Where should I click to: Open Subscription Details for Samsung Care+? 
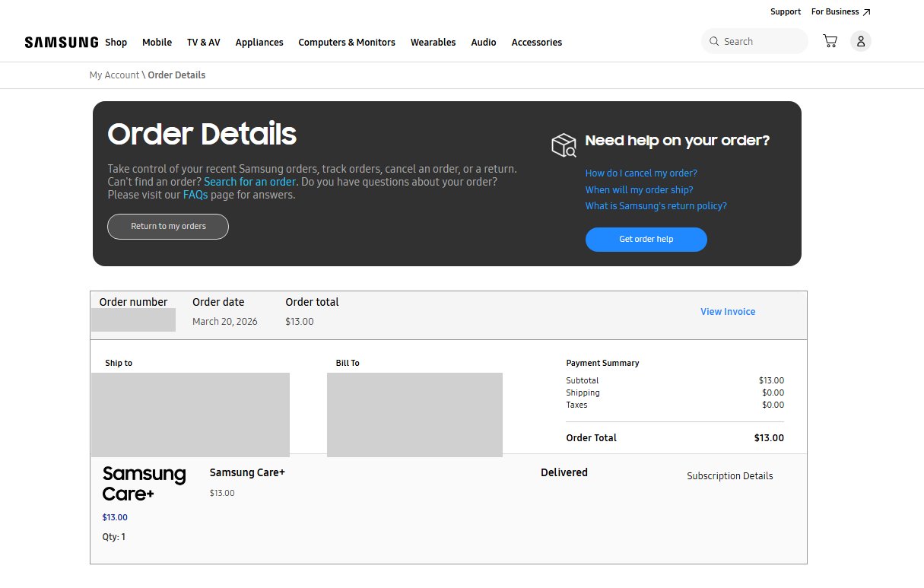[729, 475]
